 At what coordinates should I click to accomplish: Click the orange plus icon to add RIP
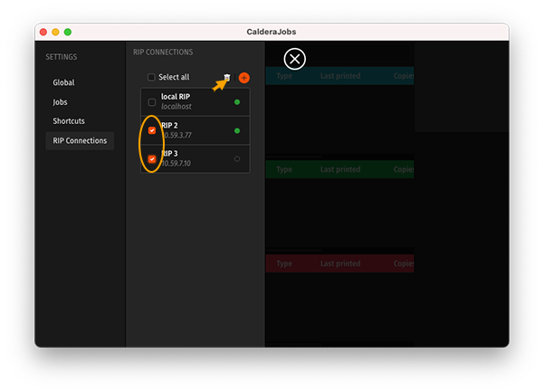[x=243, y=78]
